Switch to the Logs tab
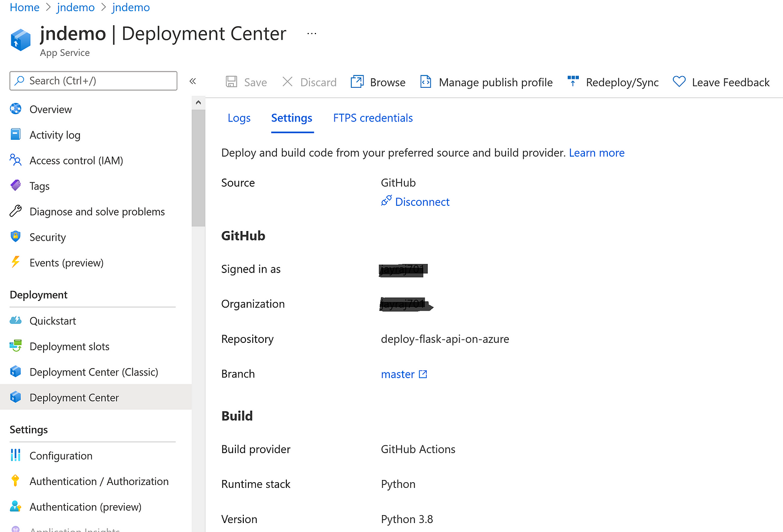This screenshot has height=532, width=783. pos(239,118)
